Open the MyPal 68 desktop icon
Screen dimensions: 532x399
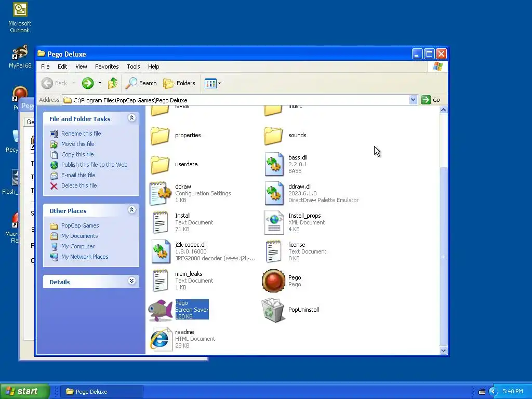click(x=20, y=57)
